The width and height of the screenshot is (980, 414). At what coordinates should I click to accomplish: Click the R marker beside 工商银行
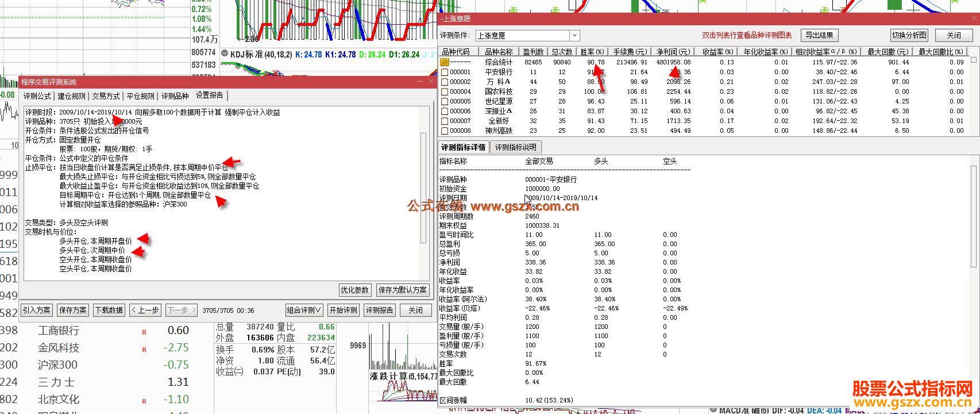pos(144,332)
